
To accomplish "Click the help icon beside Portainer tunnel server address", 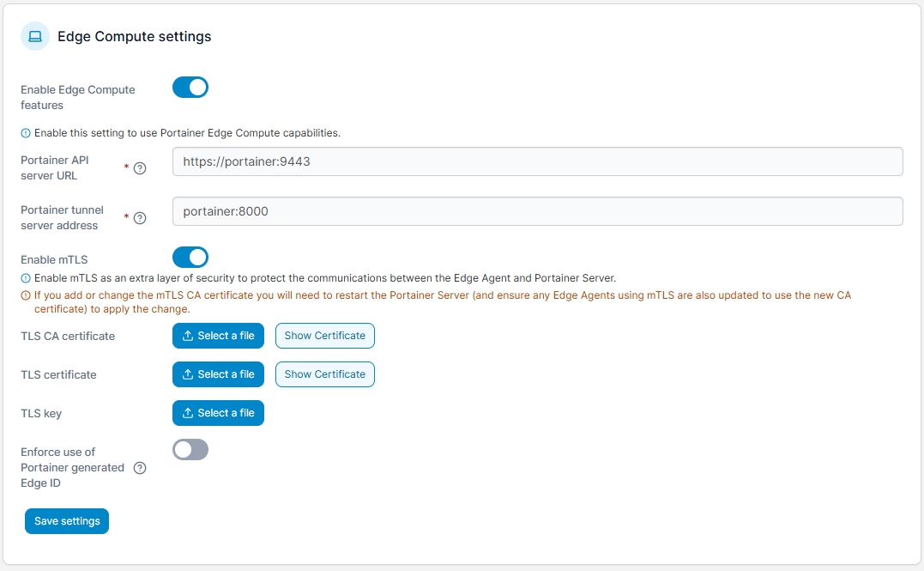I will (141, 218).
